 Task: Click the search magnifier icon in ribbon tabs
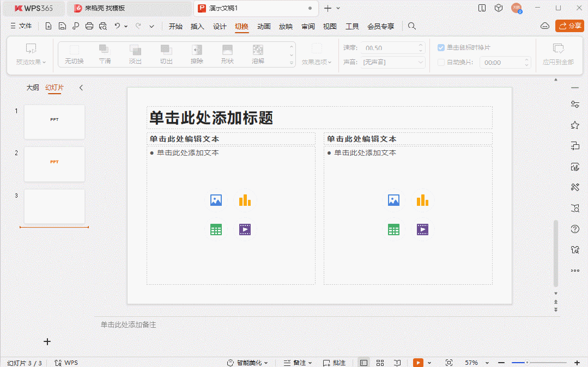(412, 26)
